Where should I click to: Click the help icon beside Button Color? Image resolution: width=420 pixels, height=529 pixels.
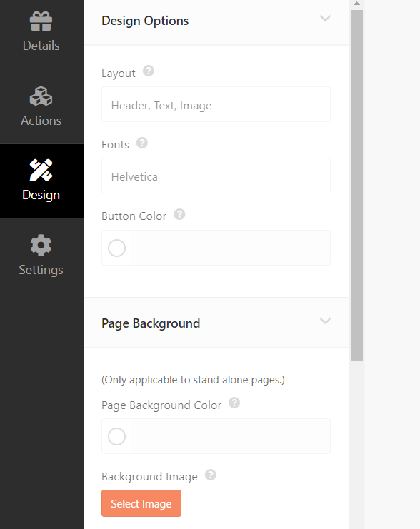(x=179, y=214)
